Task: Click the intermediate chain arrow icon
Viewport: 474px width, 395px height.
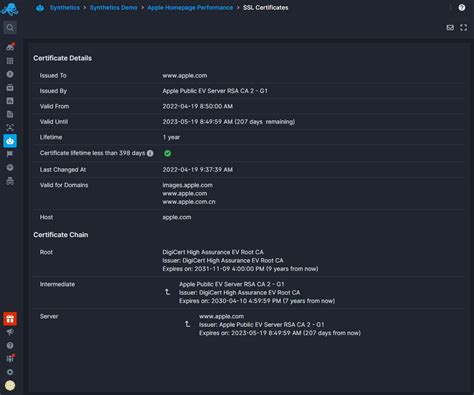Action: click(x=168, y=292)
